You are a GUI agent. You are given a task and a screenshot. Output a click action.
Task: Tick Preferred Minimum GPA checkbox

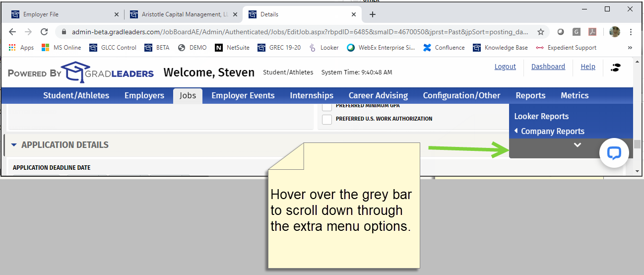[x=327, y=106]
